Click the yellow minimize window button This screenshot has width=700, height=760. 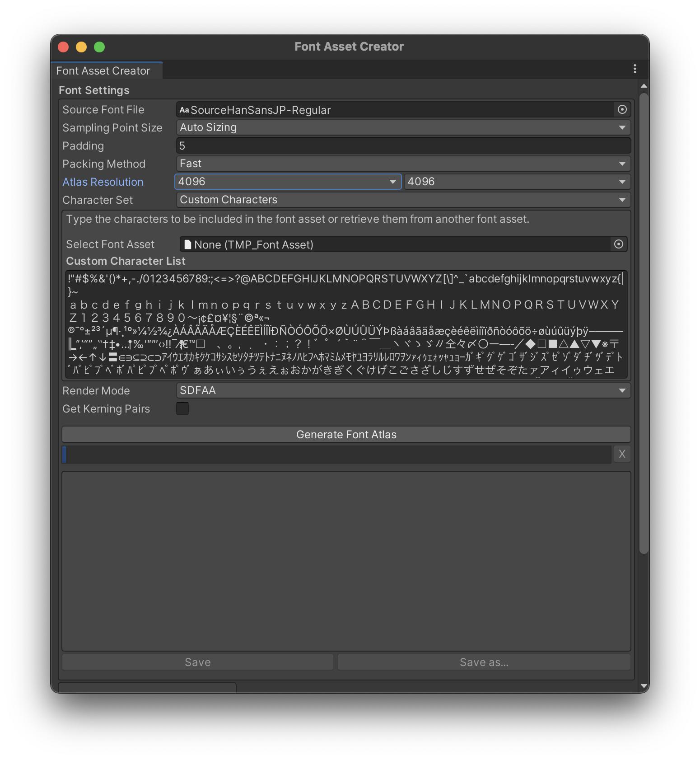point(81,47)
